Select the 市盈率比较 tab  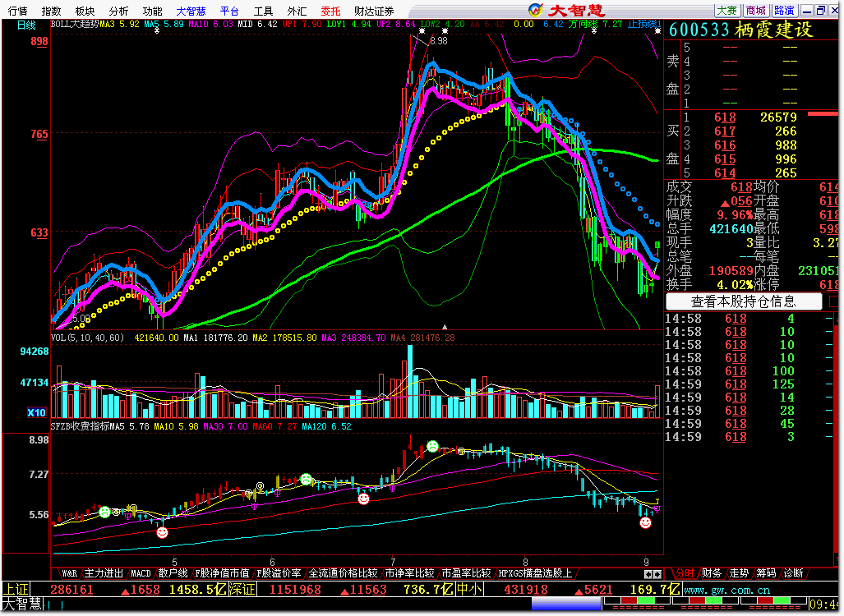coord(466,573)
